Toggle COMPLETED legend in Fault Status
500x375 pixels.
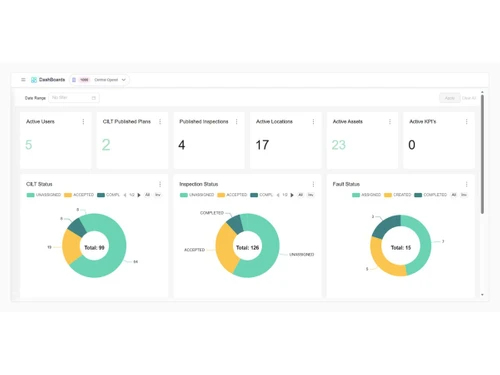[x=431, y=195]
